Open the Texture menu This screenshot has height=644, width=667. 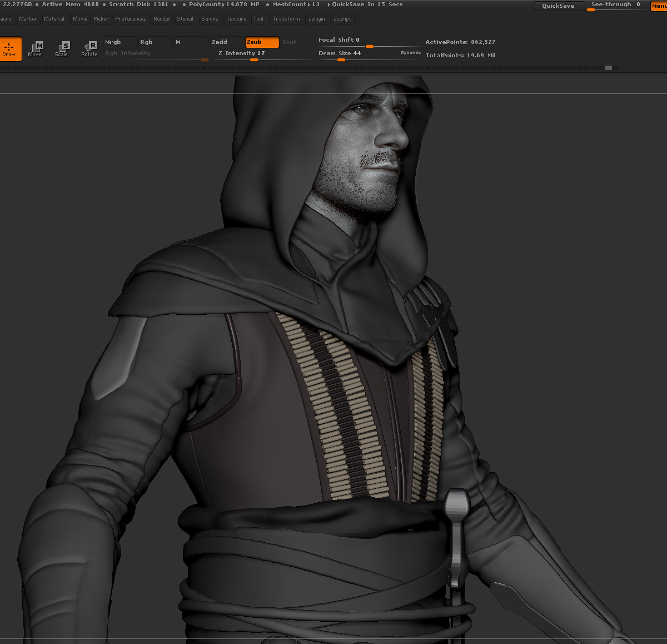click(x=236, y=19)
